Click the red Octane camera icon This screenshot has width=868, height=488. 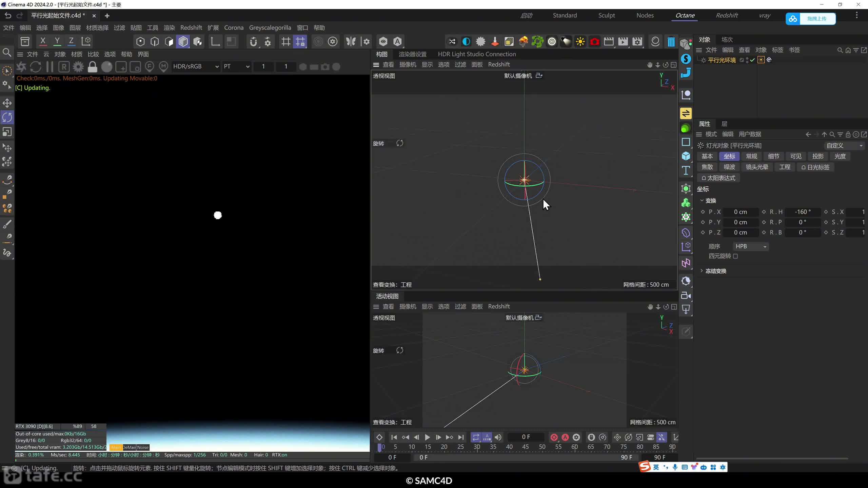coord(594,42)
